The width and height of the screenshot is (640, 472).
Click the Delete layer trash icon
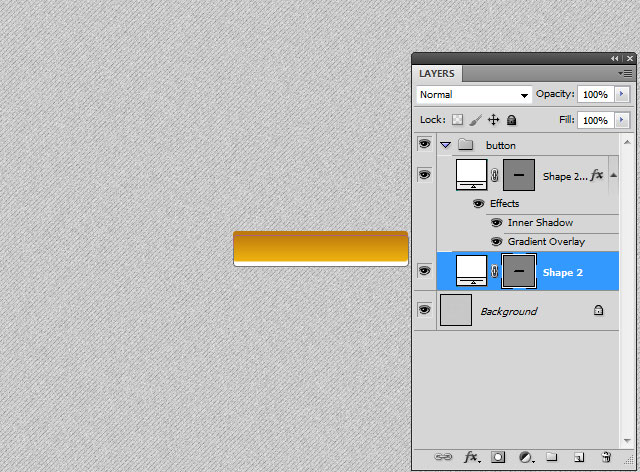point(607,457)
